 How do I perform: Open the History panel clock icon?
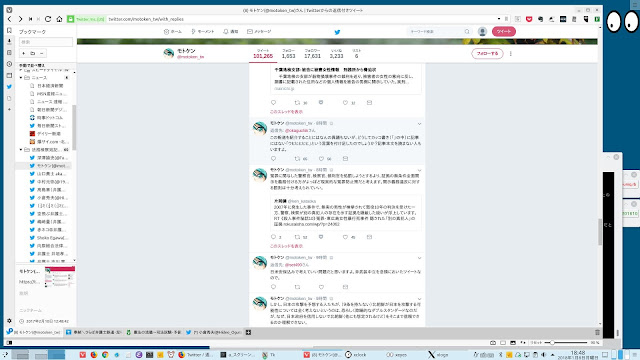click(x=9, y=64)
